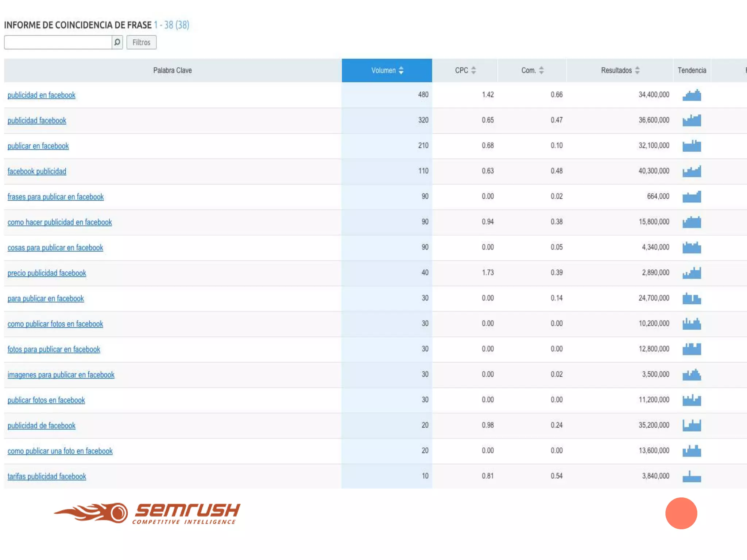This screenshot has height=560, width=747.
Task: Click the SEMrush flame logo
Action: coord(91,513)
